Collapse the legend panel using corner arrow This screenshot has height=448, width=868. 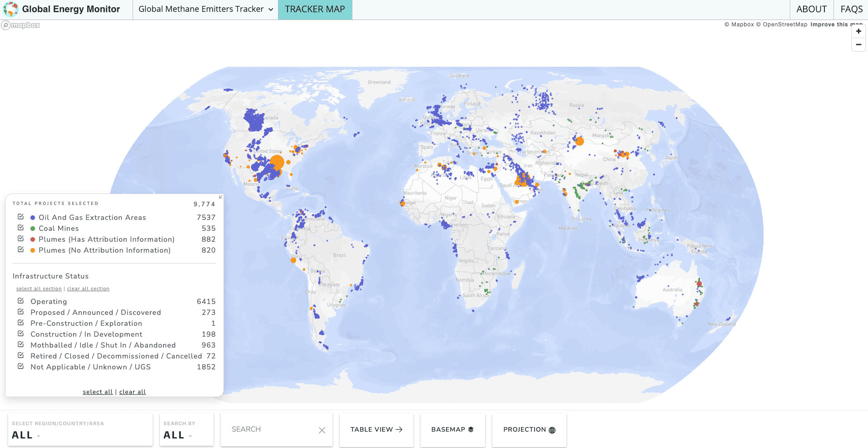(221, 197)
